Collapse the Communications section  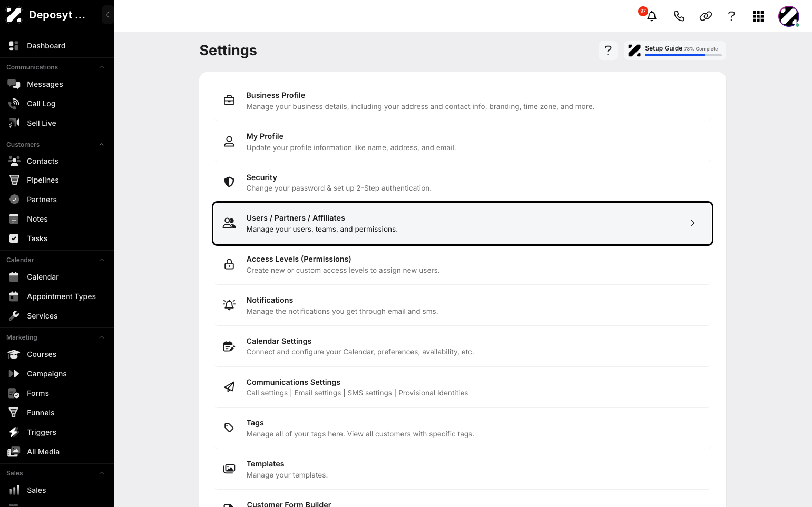[x=102, y=67]
